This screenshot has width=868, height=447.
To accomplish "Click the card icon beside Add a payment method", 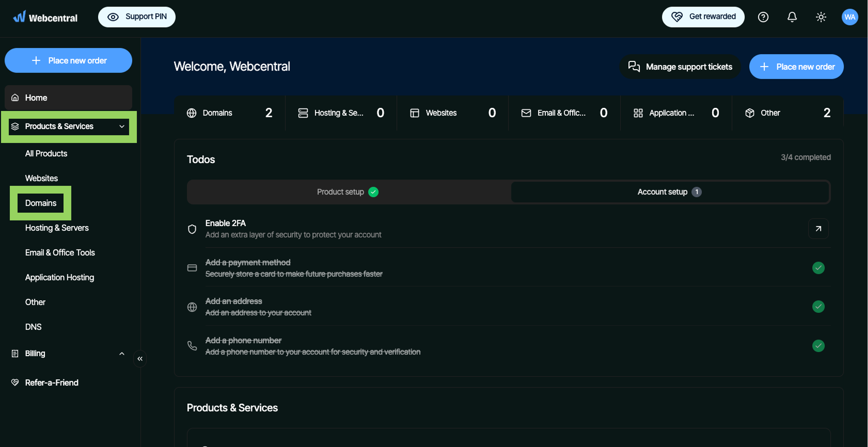I will tap(192, 268).
